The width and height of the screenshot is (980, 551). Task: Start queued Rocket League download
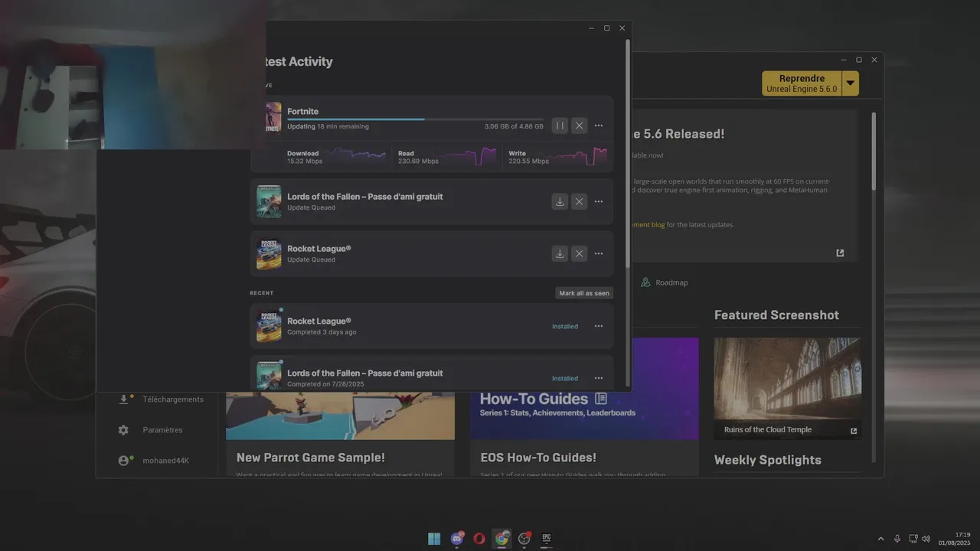560,253
